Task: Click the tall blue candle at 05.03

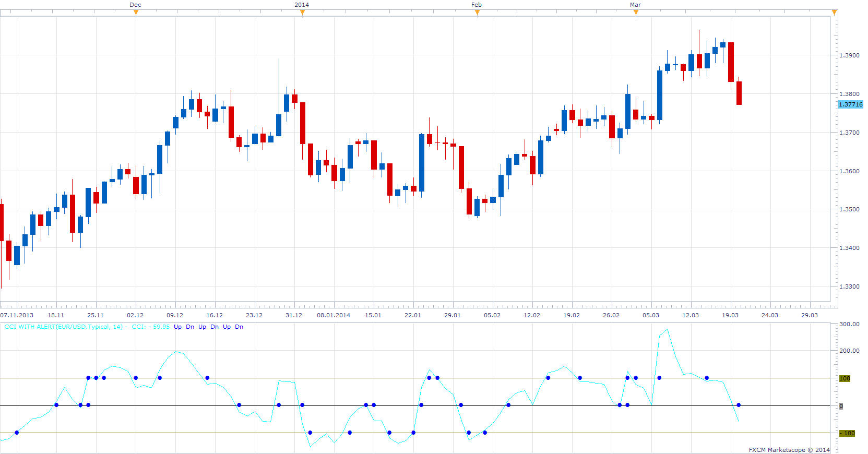Action: (660, 95)
